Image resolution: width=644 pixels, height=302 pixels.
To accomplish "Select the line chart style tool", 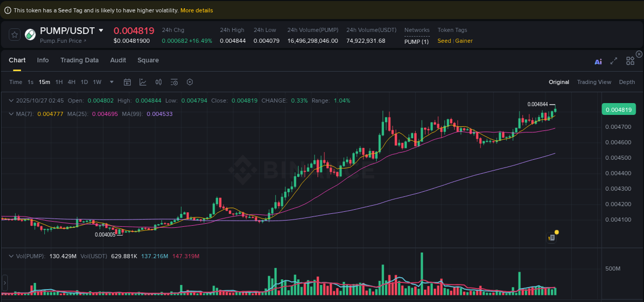I will 143,82.
